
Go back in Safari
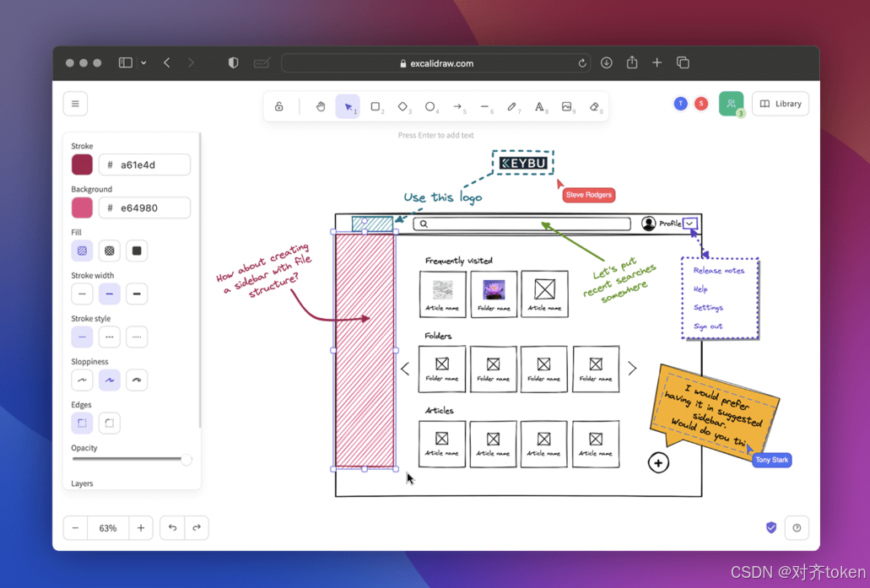click(166, 62)
